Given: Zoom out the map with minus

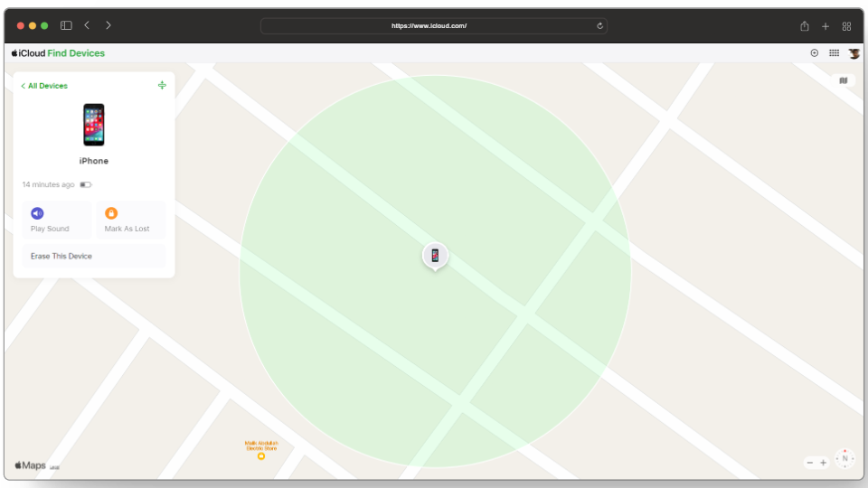Looking at the screenshot, I should coord(810,463).
